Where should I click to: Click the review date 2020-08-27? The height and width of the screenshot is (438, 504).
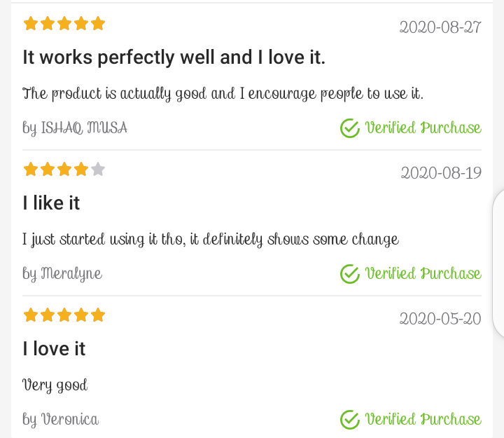(440, 27)
